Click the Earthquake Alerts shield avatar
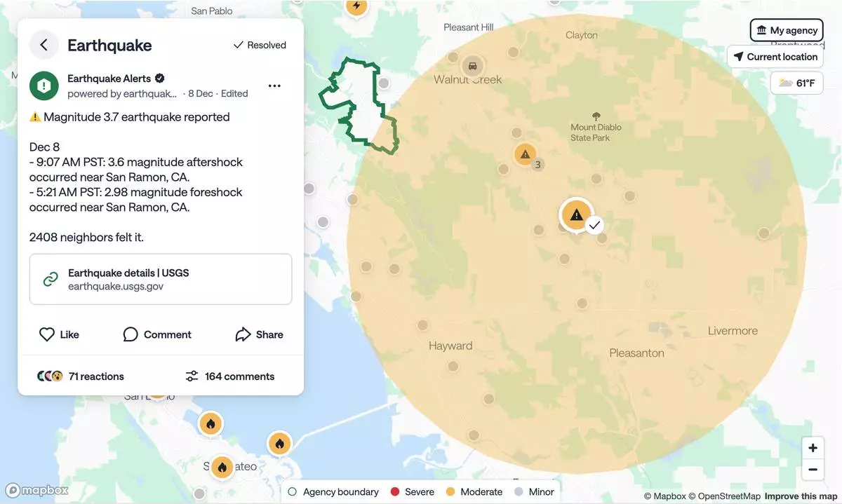The height and width of the screenshot is (504, 842). (x=44, y=86)
